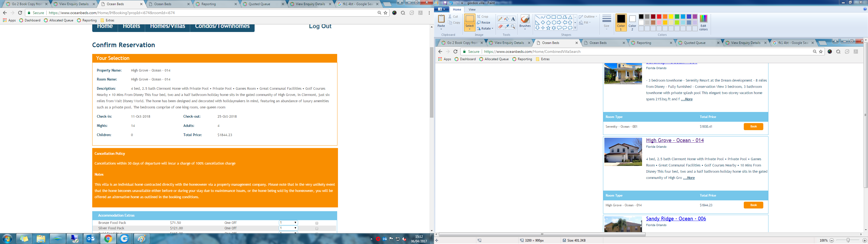868x244 pixels.
Task: Open Silver Food Pack quantity dropdown
Action: pos(288,228)
